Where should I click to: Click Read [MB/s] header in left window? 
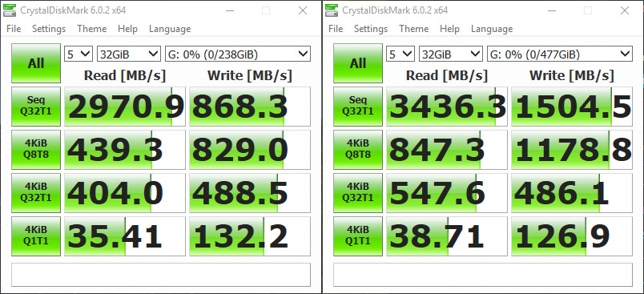125,75
